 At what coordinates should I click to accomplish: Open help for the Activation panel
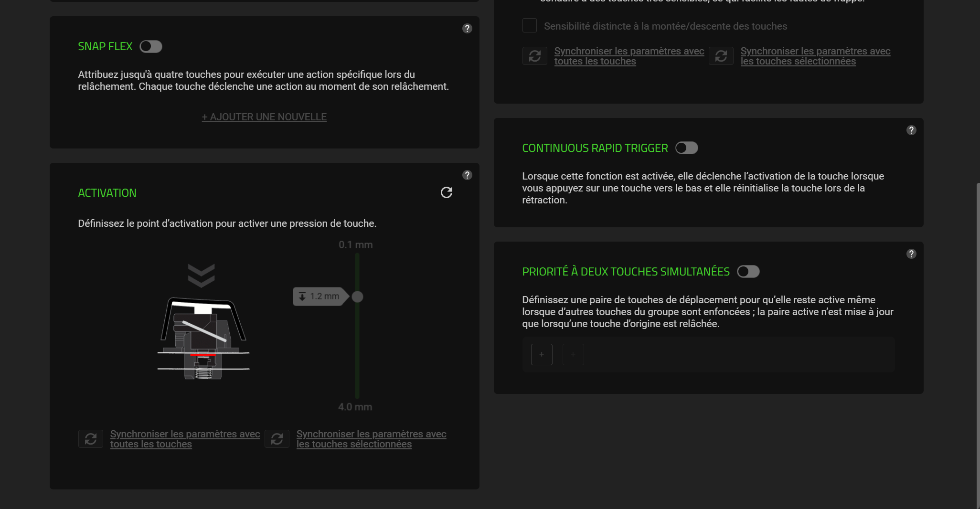click(467, 175)
